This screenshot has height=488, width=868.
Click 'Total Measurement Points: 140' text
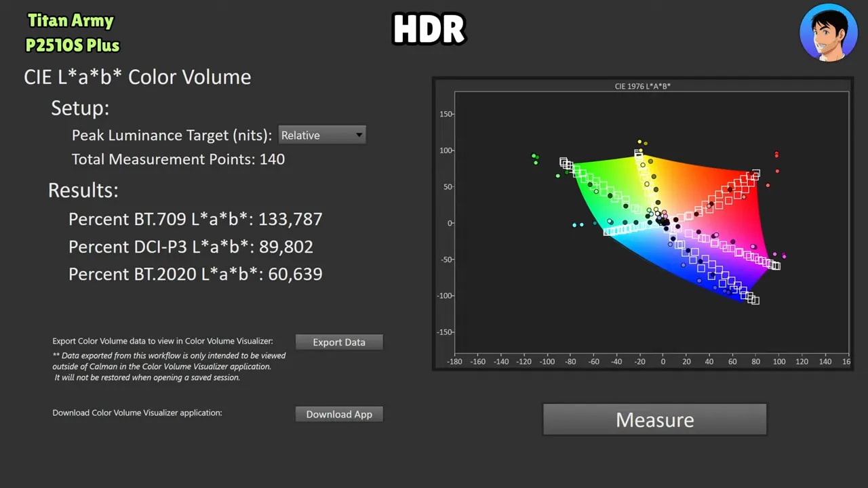coord(178,159)
